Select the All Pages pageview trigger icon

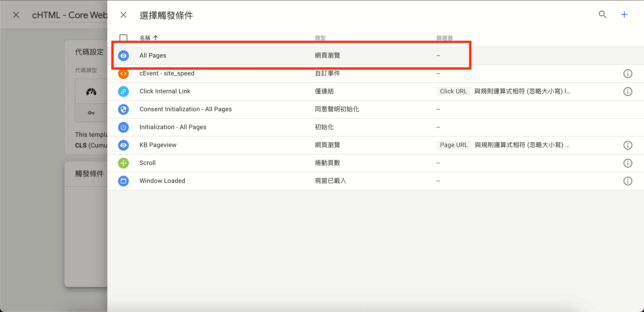coord(123,55)
